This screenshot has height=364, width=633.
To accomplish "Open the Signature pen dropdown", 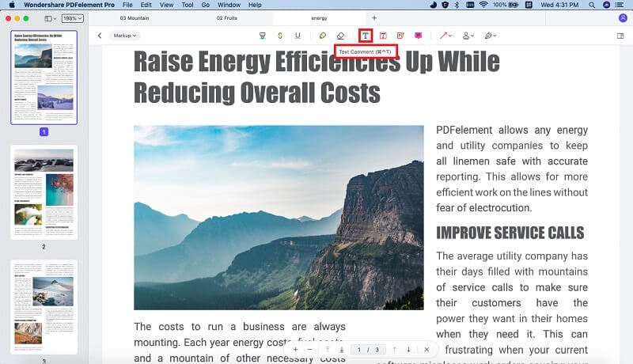I will click(491, 36).
